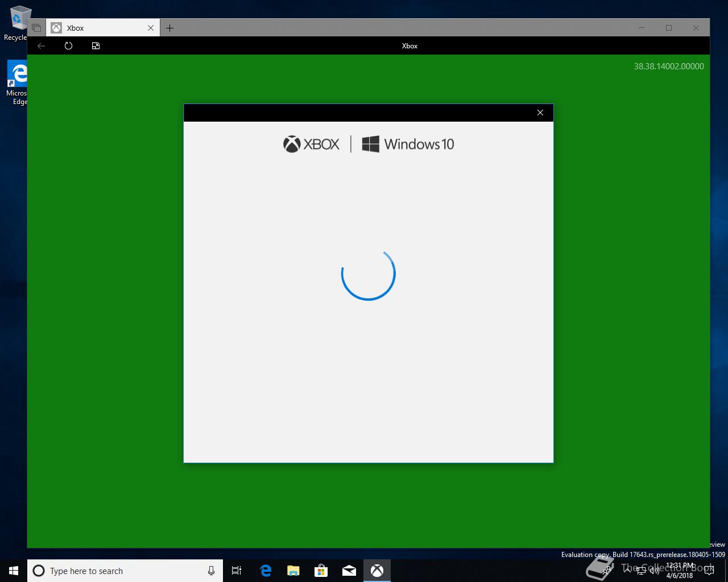Click the refresh icon in the Xbox toolbar
Screen dimensions: 728x582
(x=68, y=46)
